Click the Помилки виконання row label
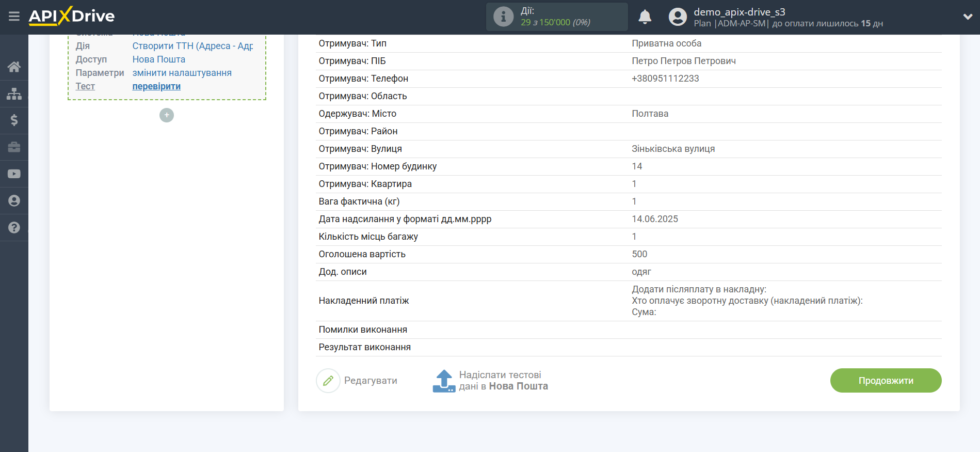 pyautogui.click(x=363, y=330)
